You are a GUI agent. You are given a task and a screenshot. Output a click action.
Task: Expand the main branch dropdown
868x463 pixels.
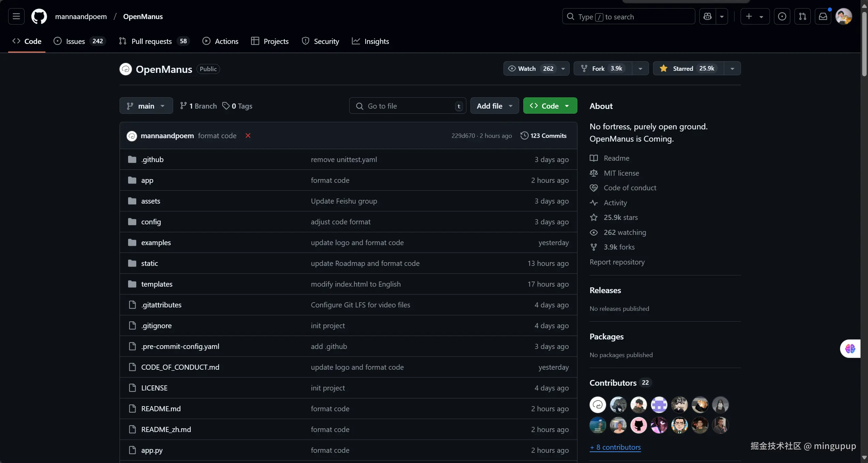146,106
